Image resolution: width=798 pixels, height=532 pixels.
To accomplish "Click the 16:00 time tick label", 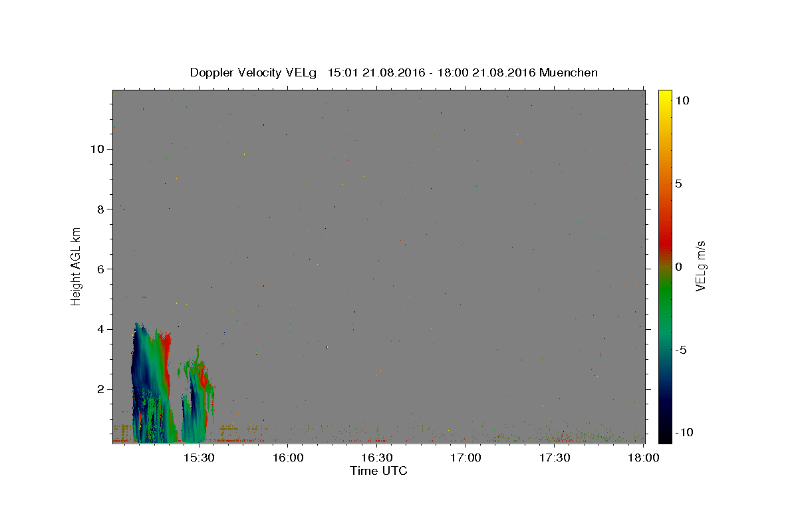I will [x=287, y=458].
